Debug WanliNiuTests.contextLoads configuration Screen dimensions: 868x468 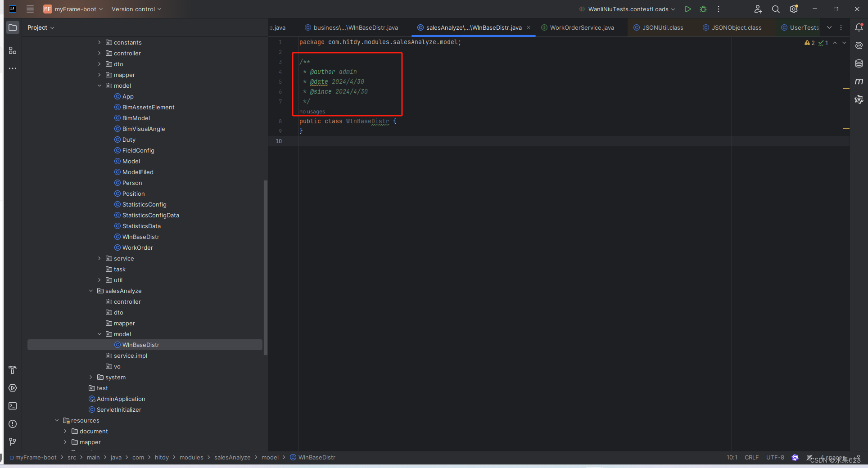tap(703, 9)
